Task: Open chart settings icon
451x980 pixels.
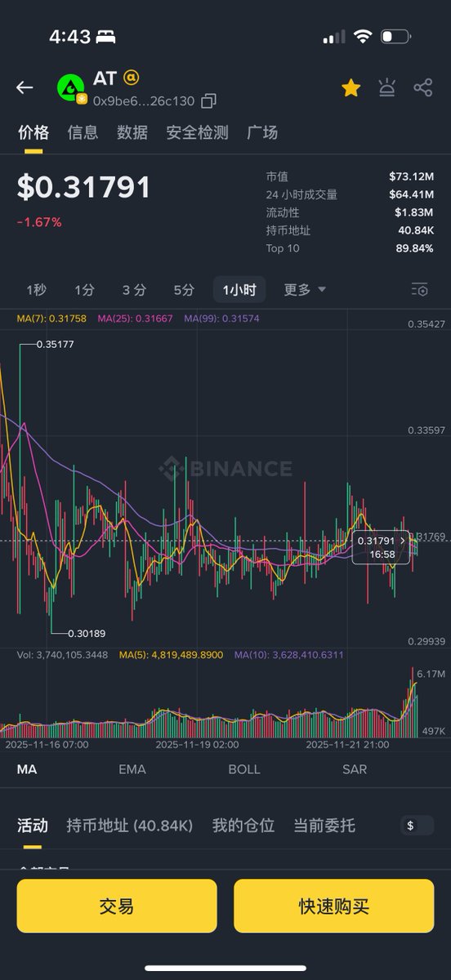Action: coord(419,290)
